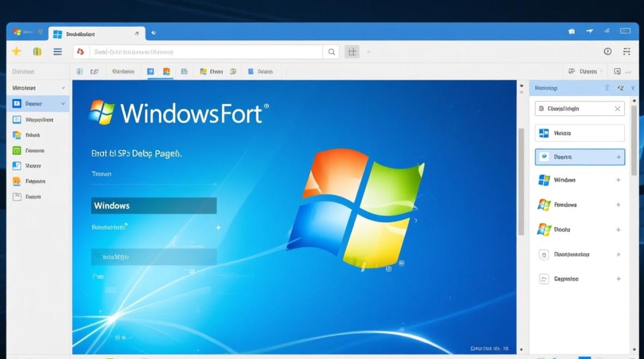
Task: Click inside the main address search field
Action: point(206,51)
